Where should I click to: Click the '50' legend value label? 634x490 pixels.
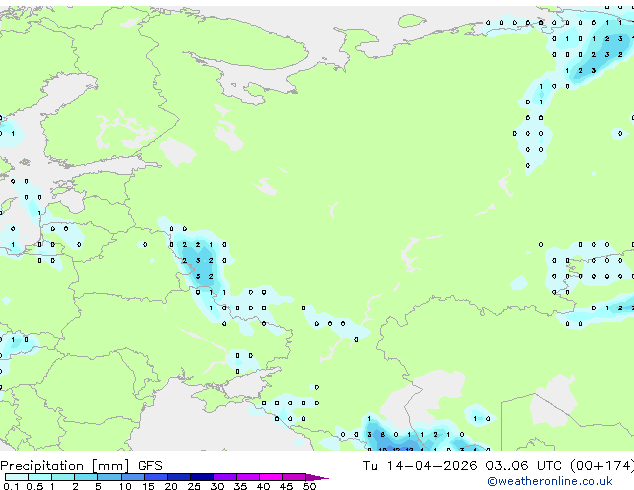[309, 486]
